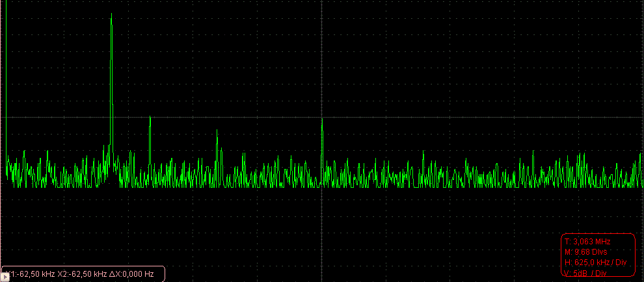Click the small arrow icon in bottom-left corner
644x282 pixels.
click(7, 276)
